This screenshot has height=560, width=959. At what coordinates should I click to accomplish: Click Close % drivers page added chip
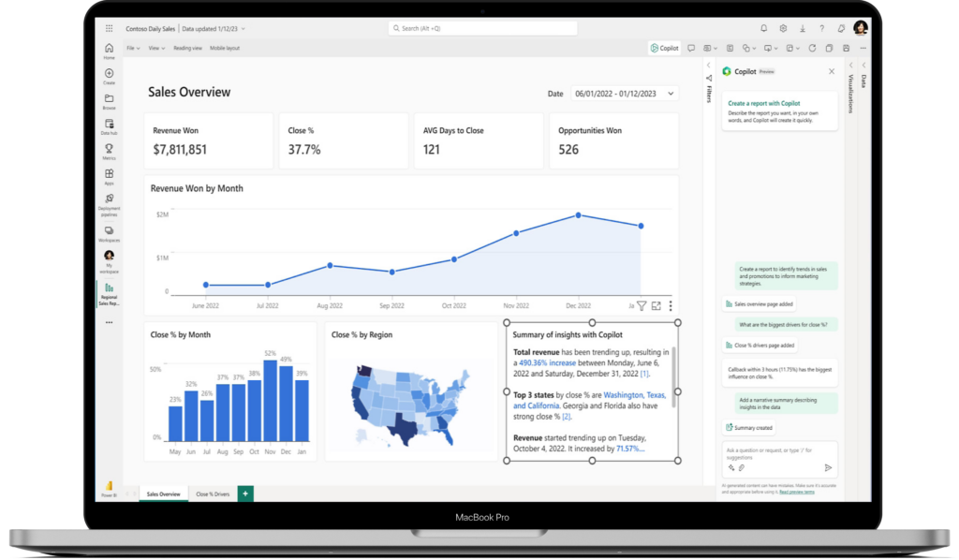click(x=760, y=346)
